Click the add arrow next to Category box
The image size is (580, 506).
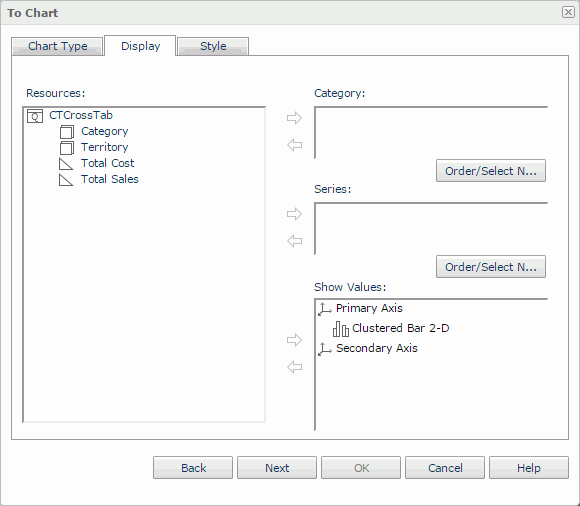click(x=294, y=118)
